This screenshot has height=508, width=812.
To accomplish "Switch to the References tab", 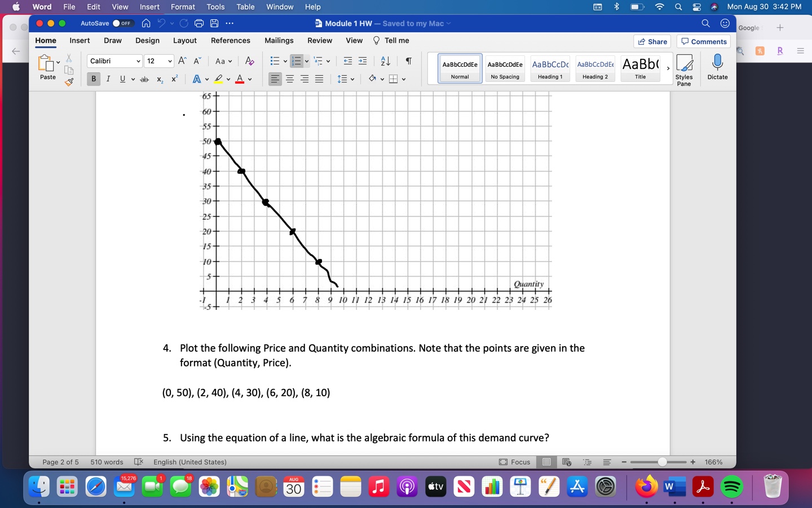I will coord(231,40).
